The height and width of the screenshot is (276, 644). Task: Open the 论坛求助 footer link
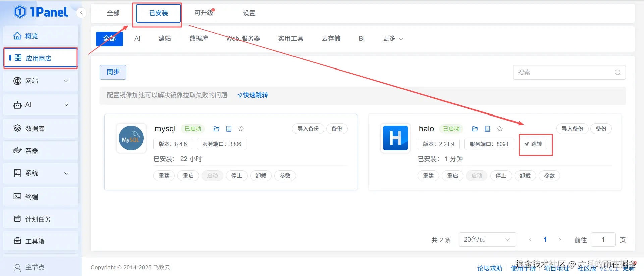point(490,268)
